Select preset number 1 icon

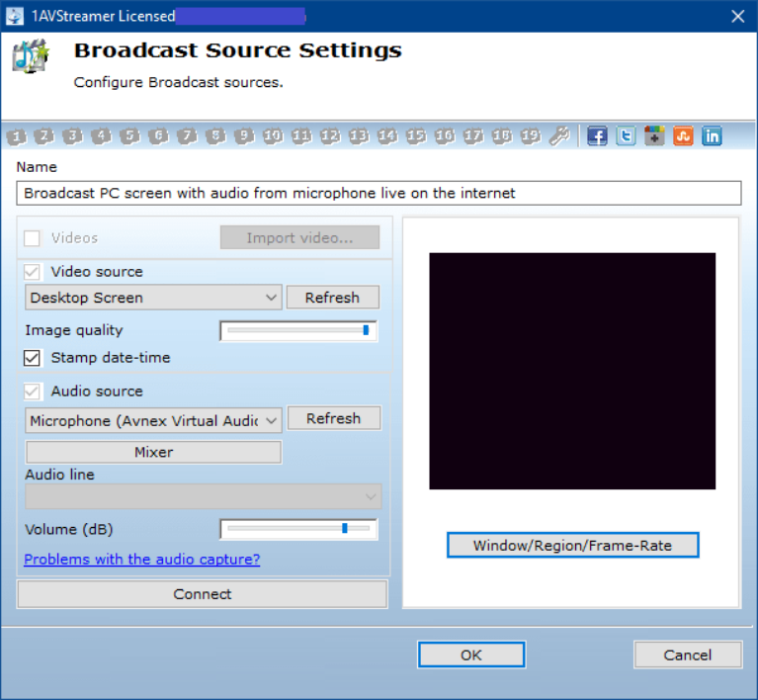16,136
